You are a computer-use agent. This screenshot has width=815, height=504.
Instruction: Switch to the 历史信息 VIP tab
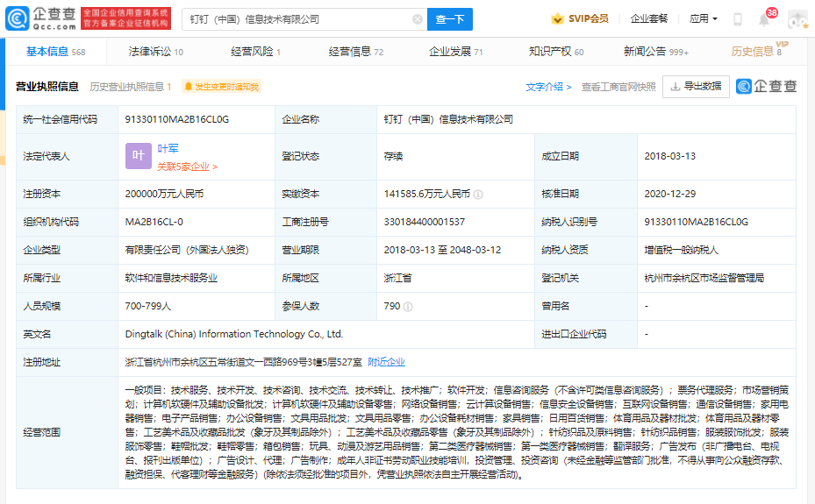point(758,51)
